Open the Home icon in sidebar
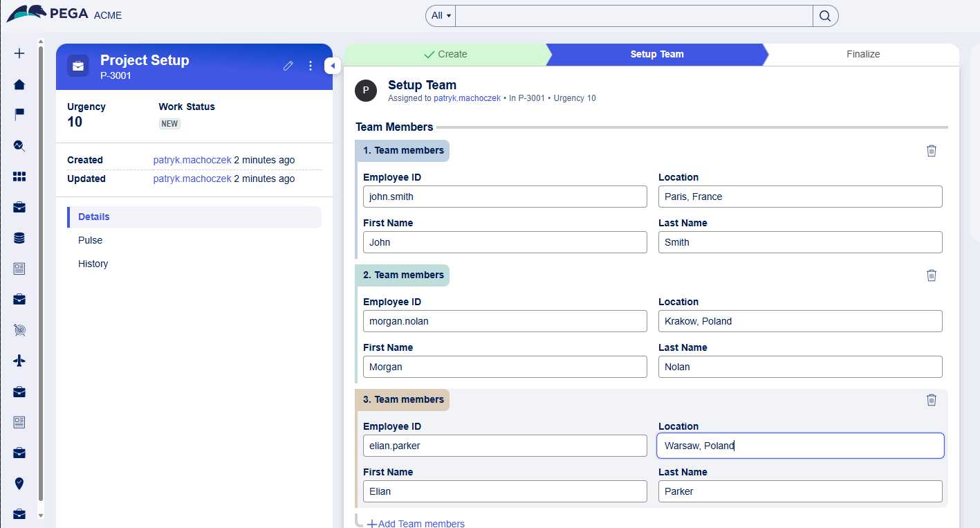Image resolution: width=980 pixels, height=528 pixels. tap(19, 84)
